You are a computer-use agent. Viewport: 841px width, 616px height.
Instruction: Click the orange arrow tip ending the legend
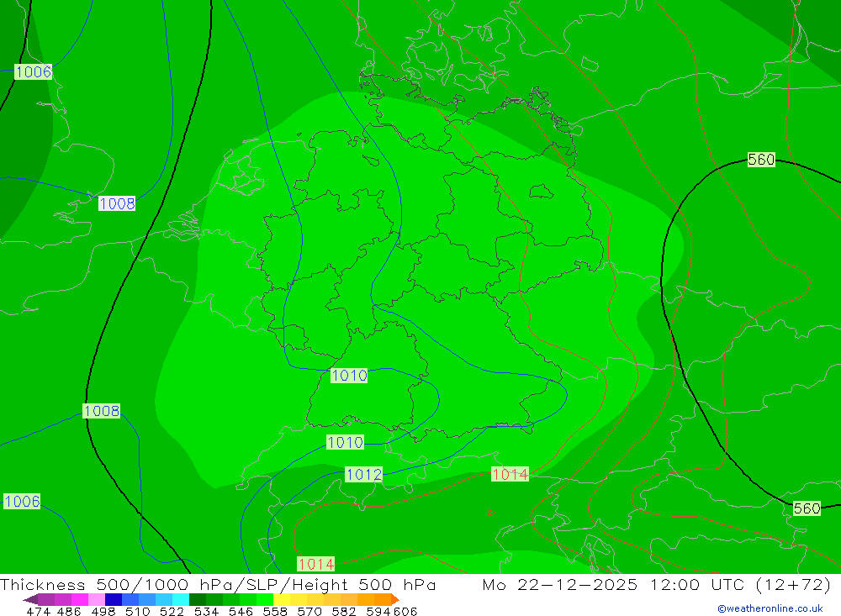395,599
